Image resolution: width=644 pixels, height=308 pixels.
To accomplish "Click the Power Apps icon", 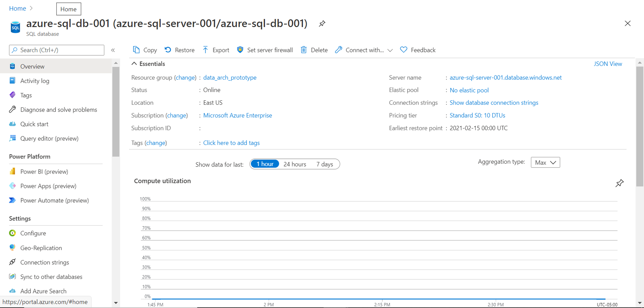I will 13,186.
